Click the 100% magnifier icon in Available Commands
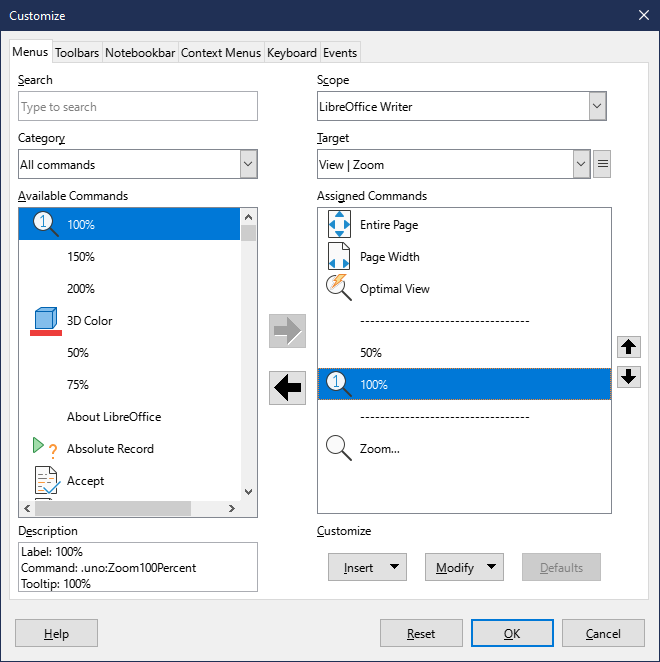This screenshot has height=662, width=660. click(x=46, y=224)
